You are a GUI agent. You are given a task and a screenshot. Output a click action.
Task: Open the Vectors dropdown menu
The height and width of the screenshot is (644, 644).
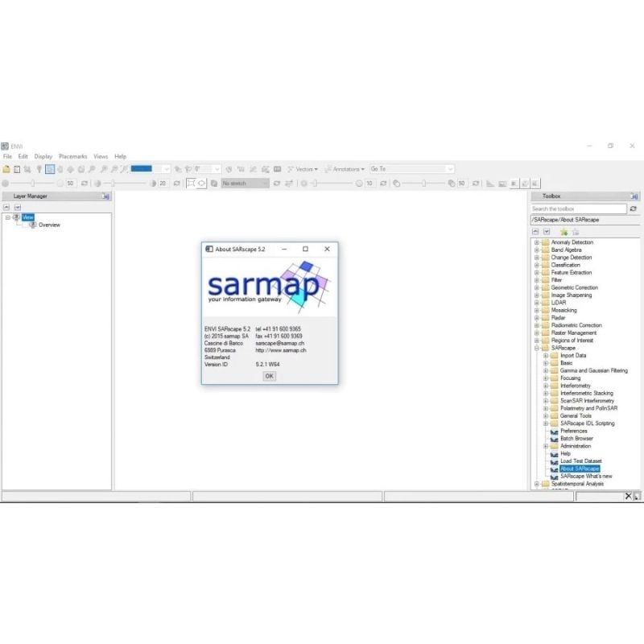tap(303, 169)
